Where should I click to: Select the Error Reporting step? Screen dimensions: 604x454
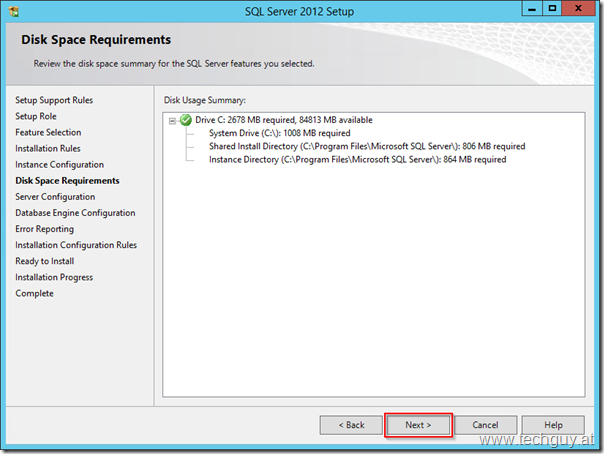[x=44, y=229]
